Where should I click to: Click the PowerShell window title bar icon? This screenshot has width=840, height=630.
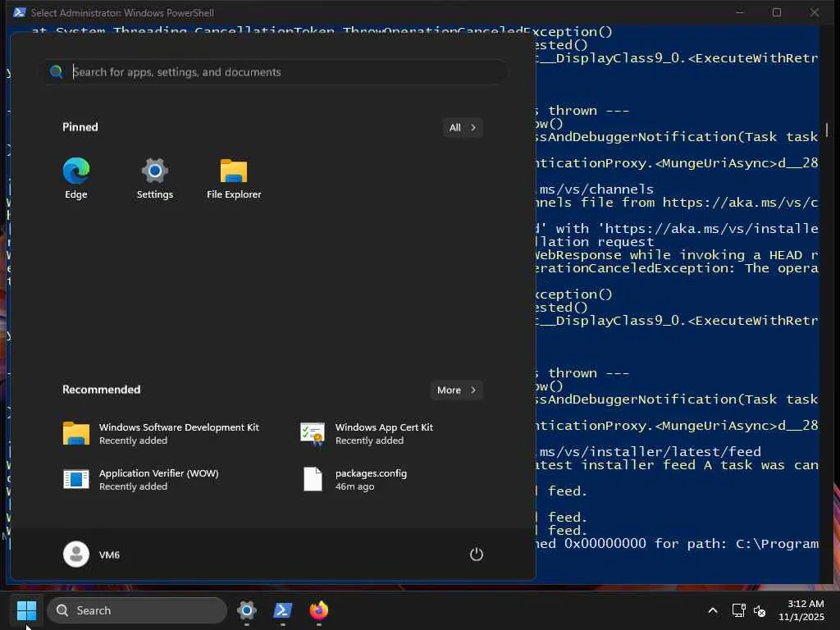click(x=20, y=12)
